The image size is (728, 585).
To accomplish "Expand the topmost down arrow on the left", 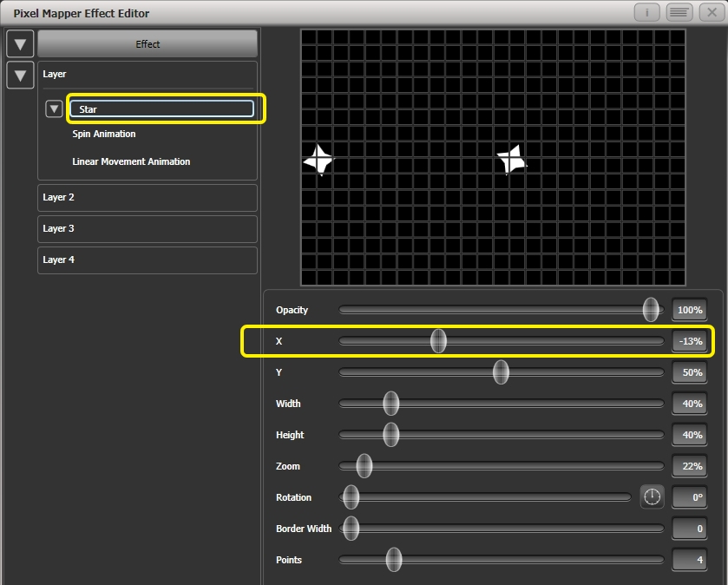I will [x=20, y=43].
